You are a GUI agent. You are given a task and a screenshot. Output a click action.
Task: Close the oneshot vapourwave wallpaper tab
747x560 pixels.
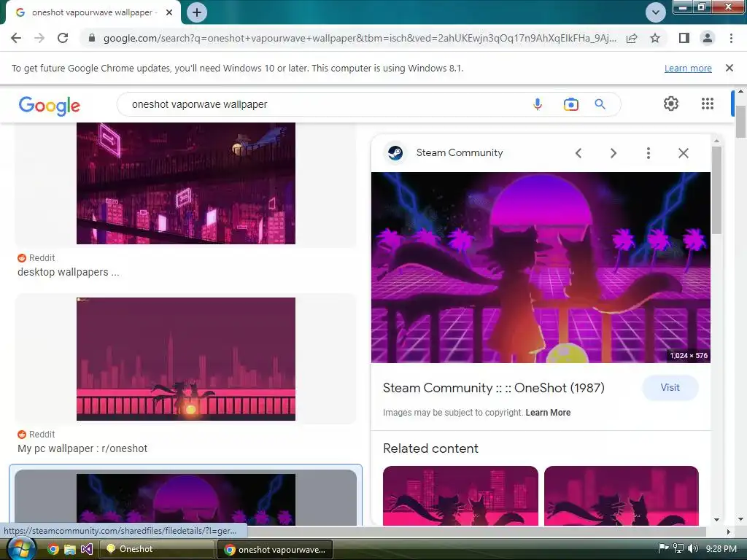pos(169,12)
